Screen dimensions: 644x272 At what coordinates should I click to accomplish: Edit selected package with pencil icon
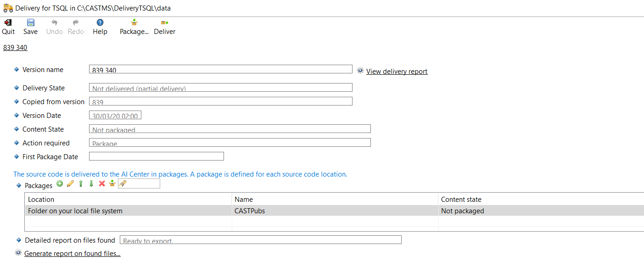[70, 184]
